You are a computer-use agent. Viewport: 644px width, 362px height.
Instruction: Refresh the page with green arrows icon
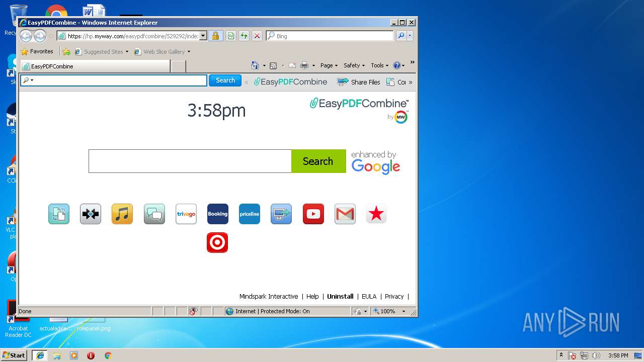pyautogui.click(x=244, y=36)
